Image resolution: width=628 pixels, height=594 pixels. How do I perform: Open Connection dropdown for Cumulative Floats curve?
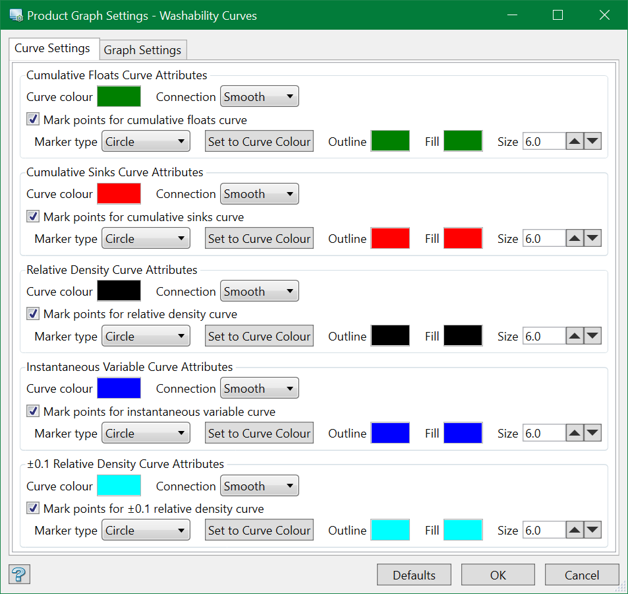click(x=260, y=96)
